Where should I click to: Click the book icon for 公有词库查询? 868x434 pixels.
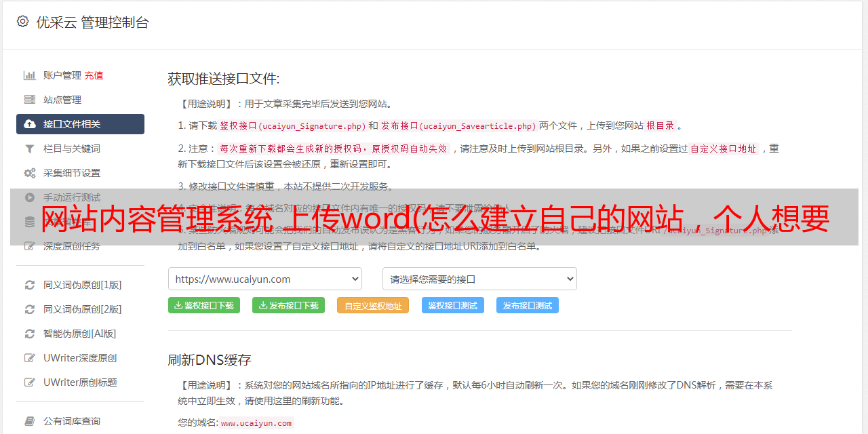coord(30,421)
